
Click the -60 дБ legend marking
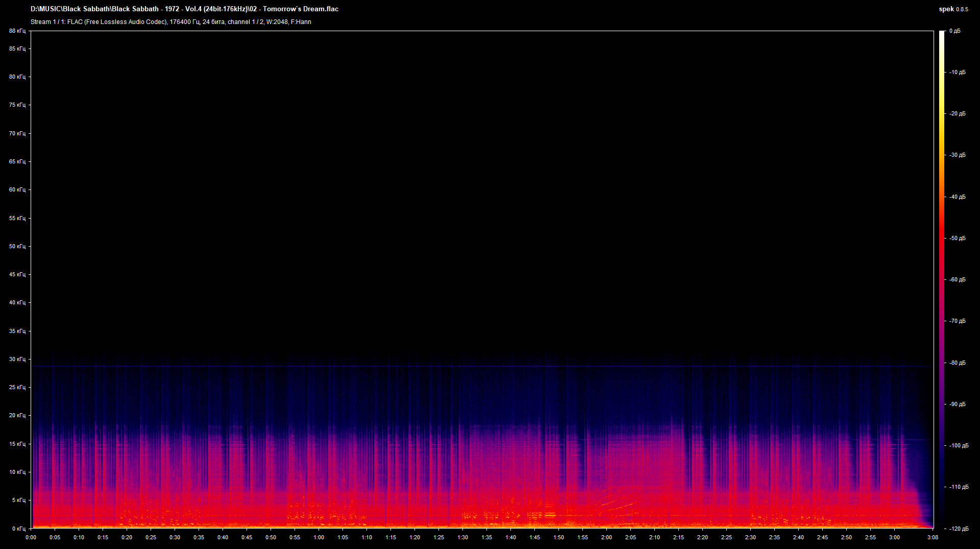(957, 279)
